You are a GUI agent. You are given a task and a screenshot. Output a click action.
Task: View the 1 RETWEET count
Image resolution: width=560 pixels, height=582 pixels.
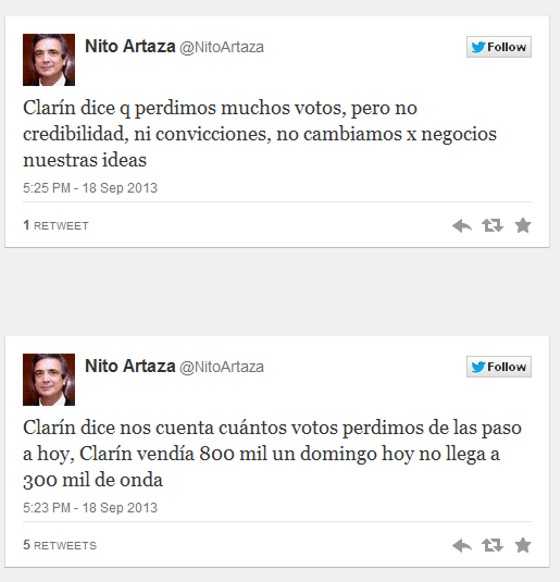[56, 225]
